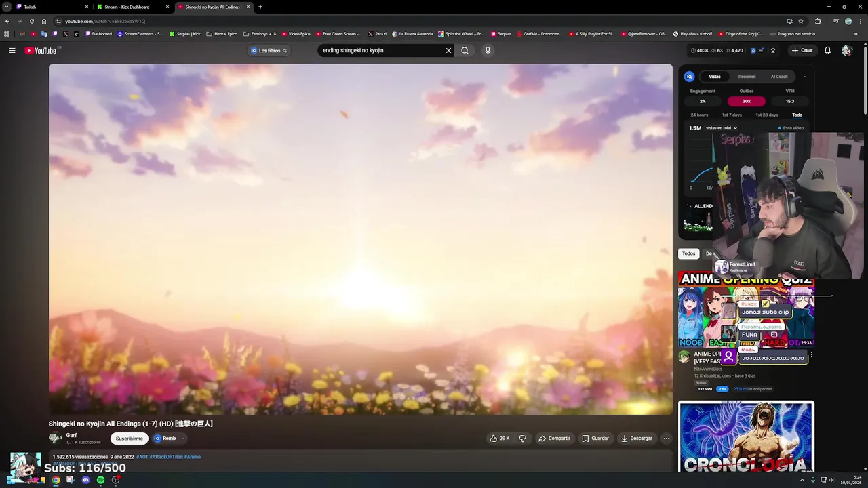Open the TikTok bookmark icon
The image size is (868, 488).
77,34
